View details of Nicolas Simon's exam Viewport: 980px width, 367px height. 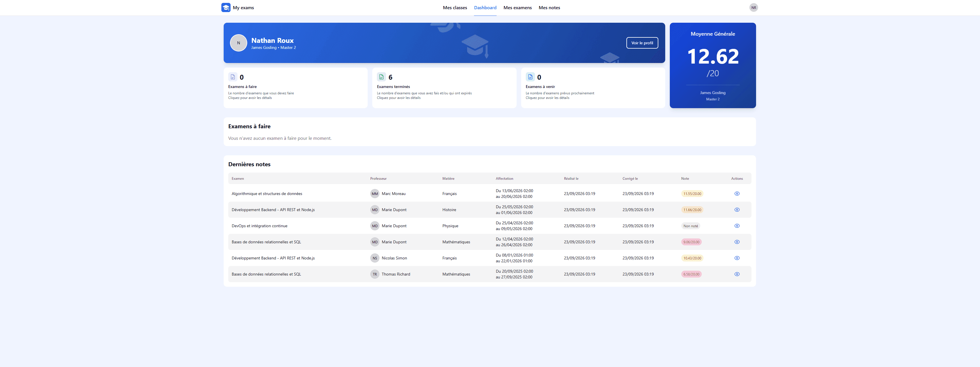(737, 258)
